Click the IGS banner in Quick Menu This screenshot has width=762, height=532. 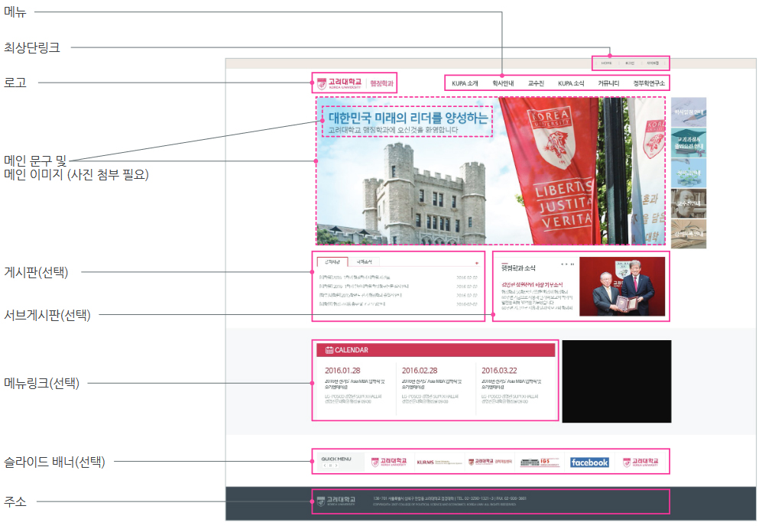coord(540,462)
